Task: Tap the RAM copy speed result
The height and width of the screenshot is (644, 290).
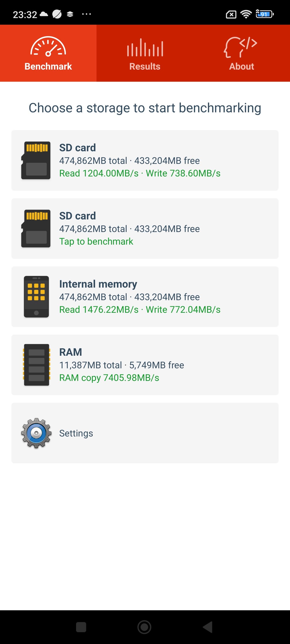Action: (109, 378)
